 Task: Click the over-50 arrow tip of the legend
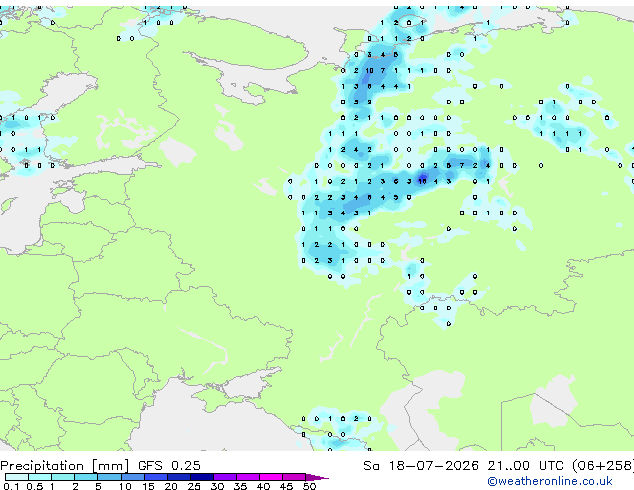[x=317, y=477]
